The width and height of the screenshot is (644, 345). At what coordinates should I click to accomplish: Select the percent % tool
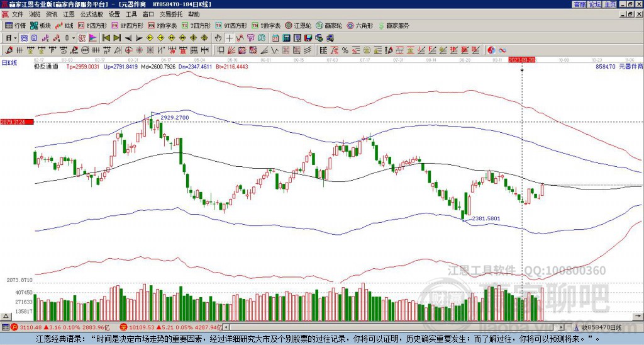[345, 50]
